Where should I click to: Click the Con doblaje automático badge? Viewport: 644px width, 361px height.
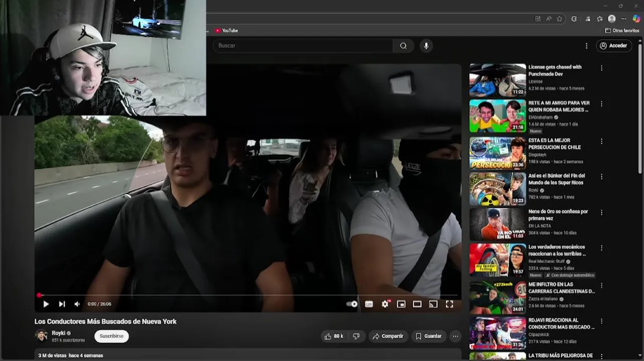click(x=570, y=275)
